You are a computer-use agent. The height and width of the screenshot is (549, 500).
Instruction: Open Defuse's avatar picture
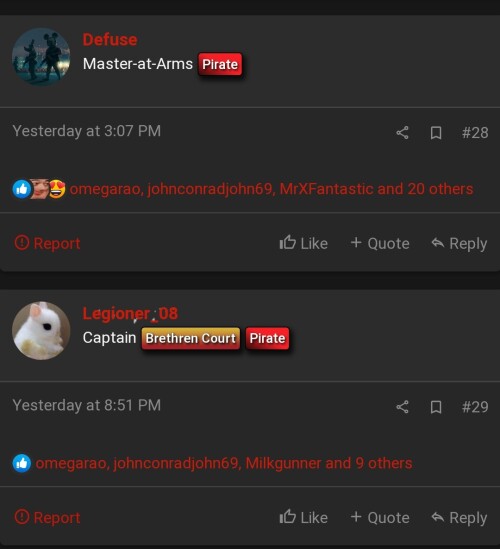(41, 57)
